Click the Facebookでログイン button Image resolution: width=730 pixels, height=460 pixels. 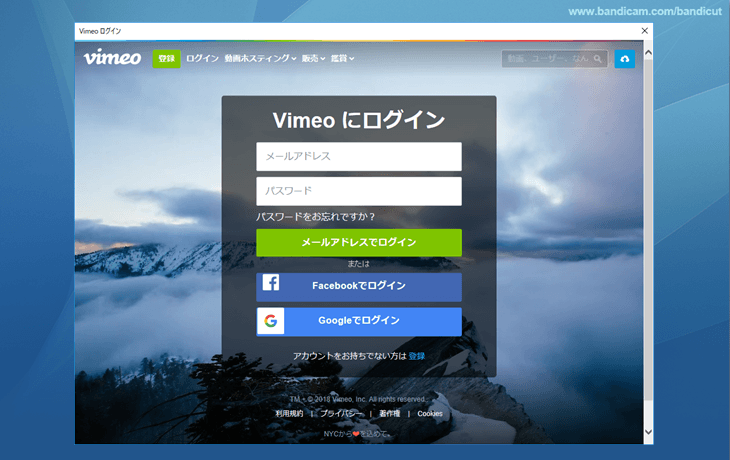coord(359,286)
